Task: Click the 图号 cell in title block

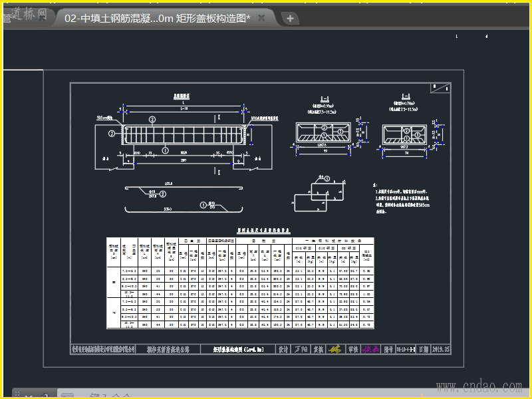Action: [x=389, y=348]
